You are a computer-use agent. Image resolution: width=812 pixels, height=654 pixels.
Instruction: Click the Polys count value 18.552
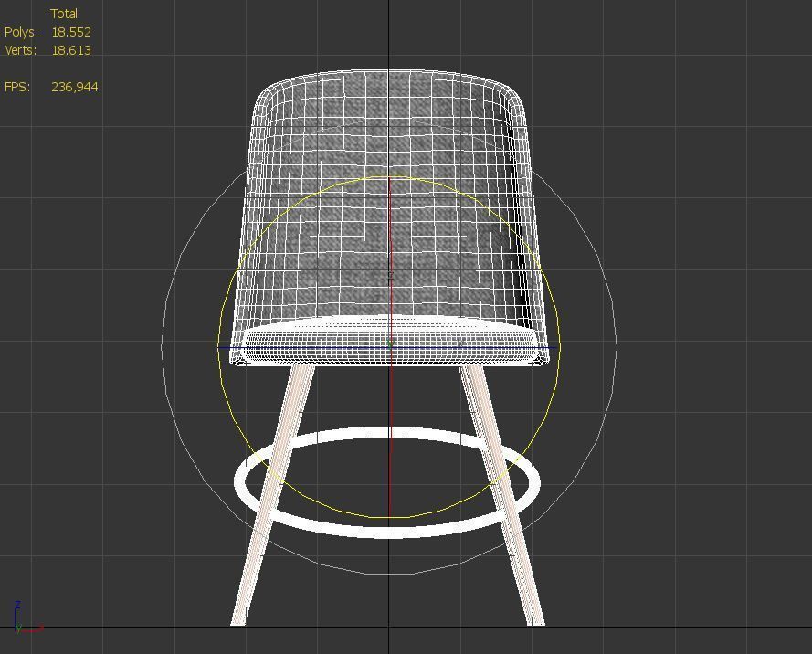pyautogui.click(x=71, y=32)
